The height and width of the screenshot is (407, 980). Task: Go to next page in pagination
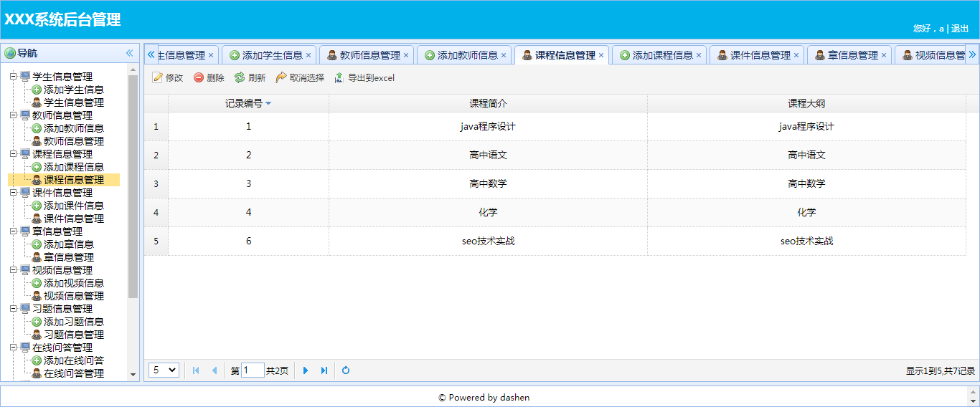click(306, 370)
